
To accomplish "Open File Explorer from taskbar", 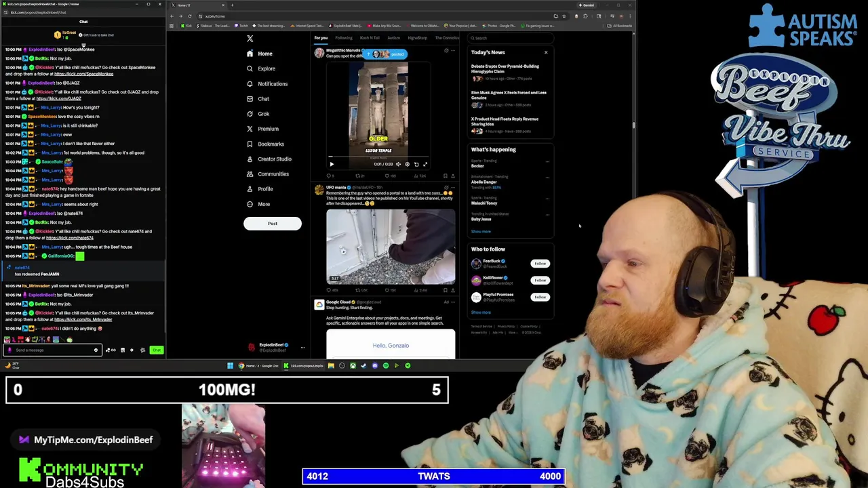I will 331,366.
